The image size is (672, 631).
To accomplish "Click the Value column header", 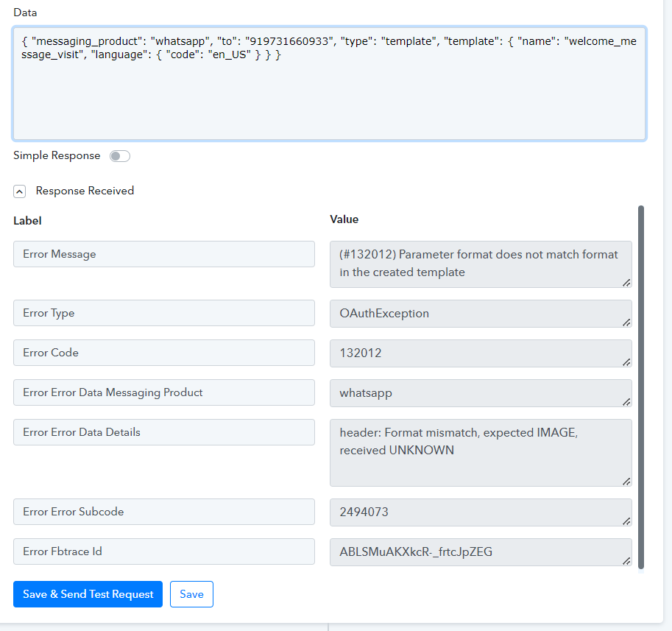I will point(344,219).
